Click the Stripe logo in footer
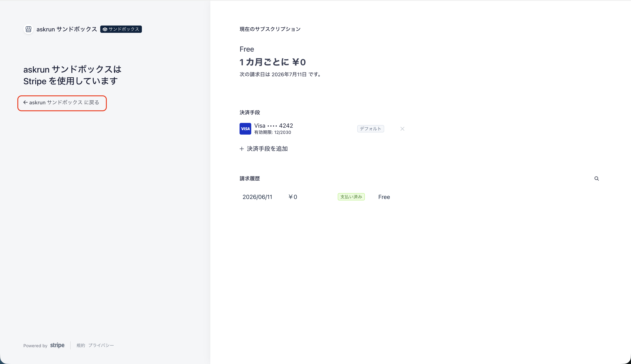The width and height of the screenshot is (631, 364). tap(57, 345)
